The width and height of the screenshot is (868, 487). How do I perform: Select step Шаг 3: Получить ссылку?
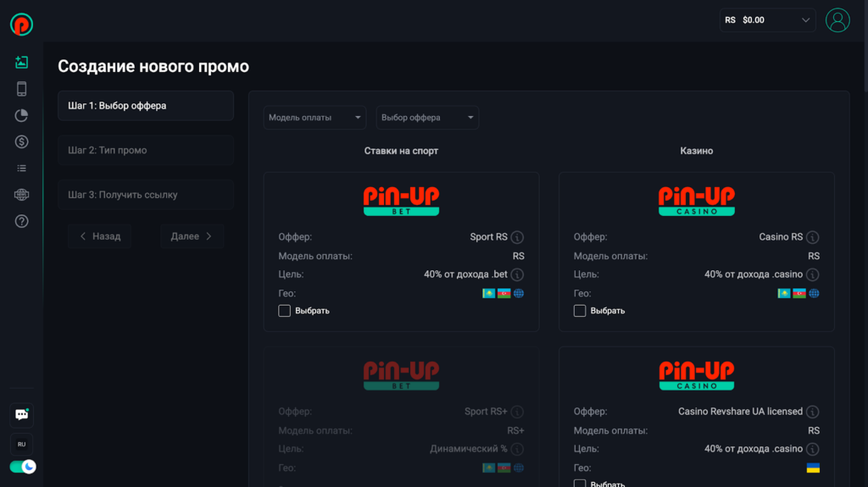tap(146, 195)
